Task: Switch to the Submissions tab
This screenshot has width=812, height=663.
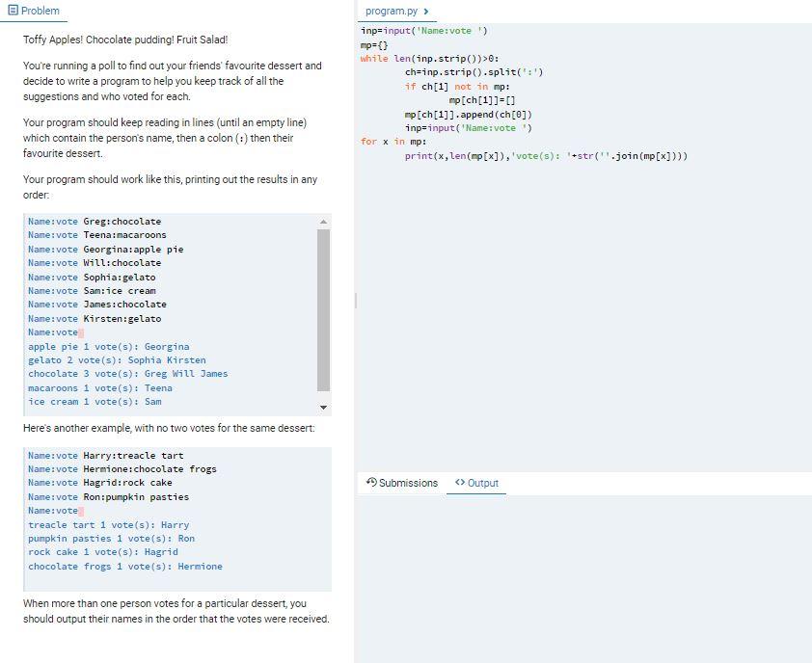Action: click(x=408, y=483)
